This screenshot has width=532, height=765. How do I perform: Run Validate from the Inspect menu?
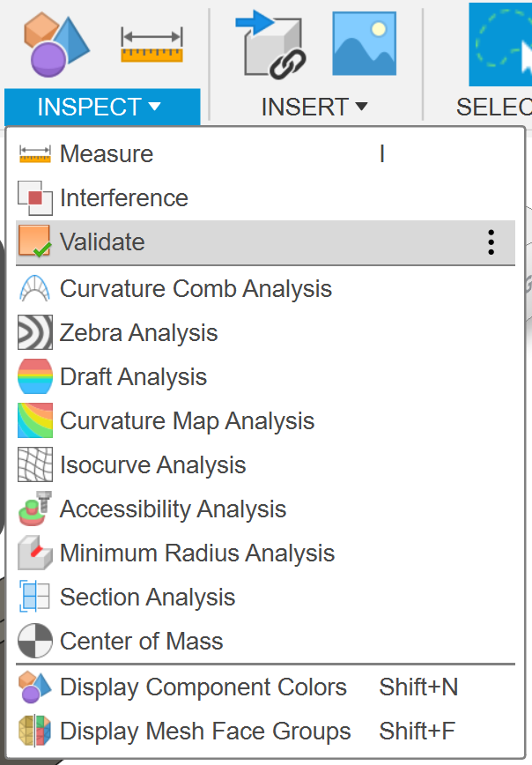[266, 242]
